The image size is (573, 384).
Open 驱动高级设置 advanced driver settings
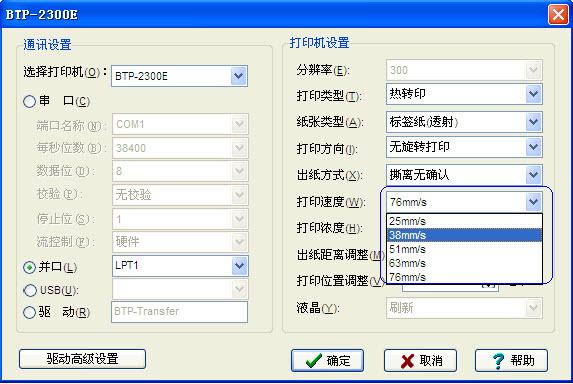coord(82,359)
